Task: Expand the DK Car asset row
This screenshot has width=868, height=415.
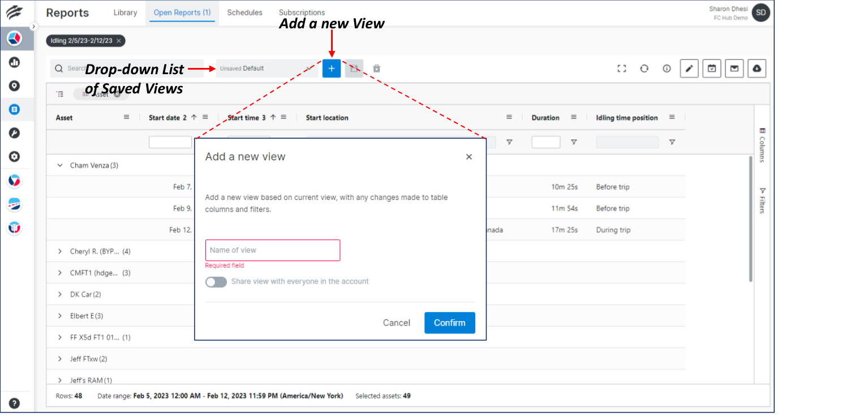Action: (60, 294)
